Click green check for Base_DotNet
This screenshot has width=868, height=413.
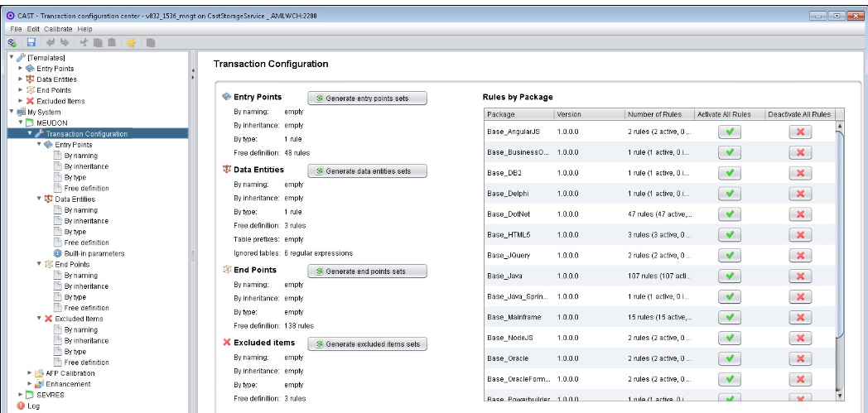(729, 214)
